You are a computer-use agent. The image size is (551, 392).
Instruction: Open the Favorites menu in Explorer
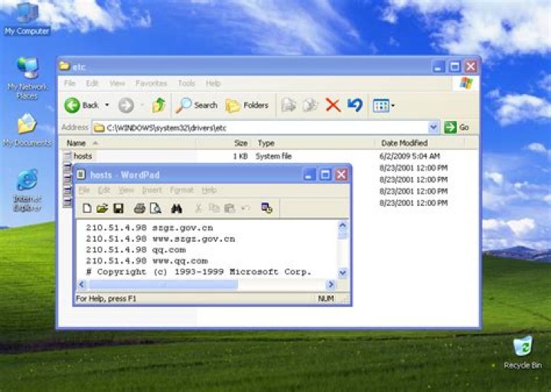point(151,83)
